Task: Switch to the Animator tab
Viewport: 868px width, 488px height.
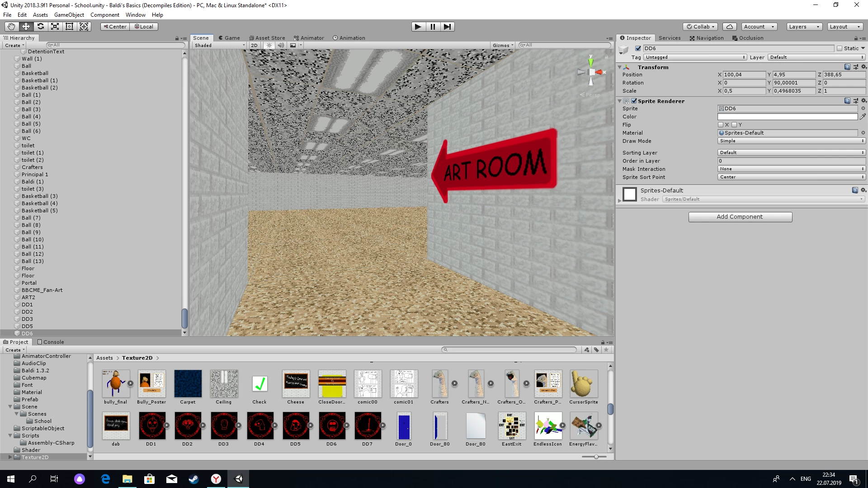Action: (x=309, y=38)
